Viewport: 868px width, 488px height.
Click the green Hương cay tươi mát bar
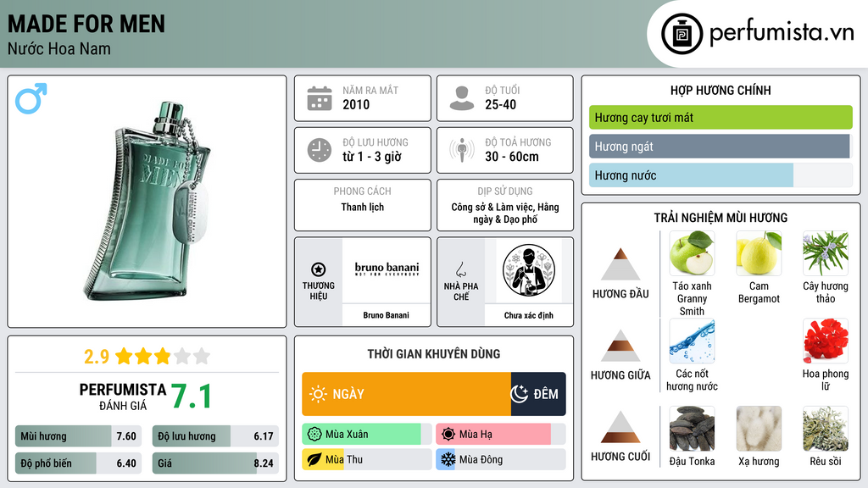pos(721,117)
